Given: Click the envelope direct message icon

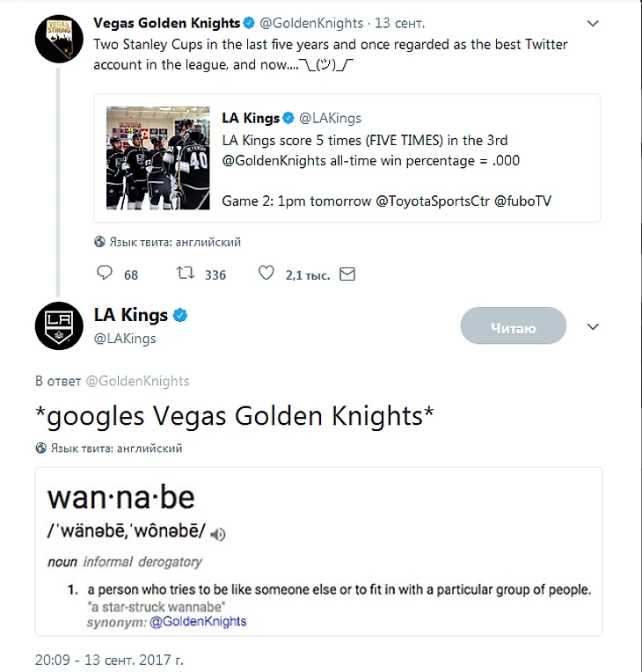Looking at the screenshot, I should pos(347,274).
